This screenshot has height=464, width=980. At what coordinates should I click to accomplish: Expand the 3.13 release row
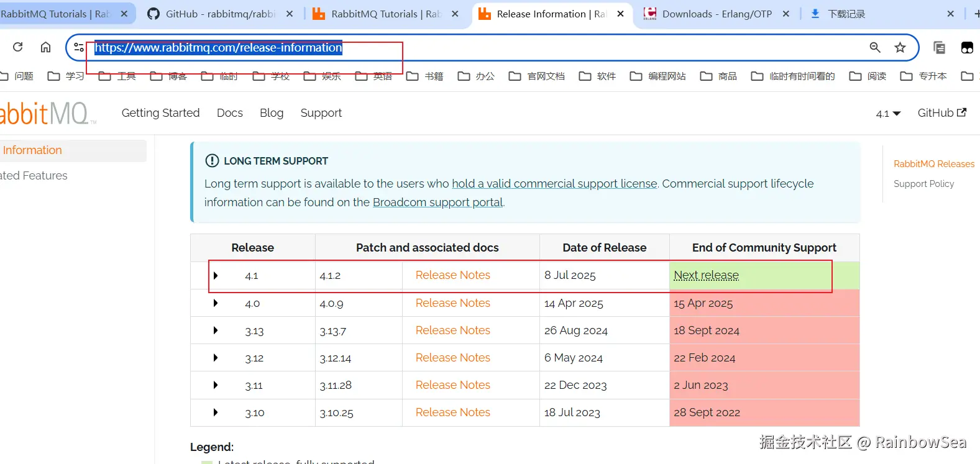click(216, 330)
